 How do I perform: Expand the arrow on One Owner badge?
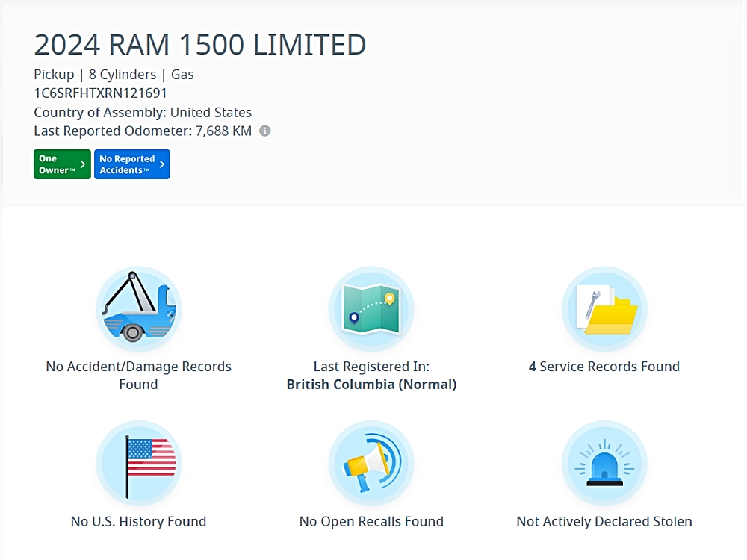[83, 164]
